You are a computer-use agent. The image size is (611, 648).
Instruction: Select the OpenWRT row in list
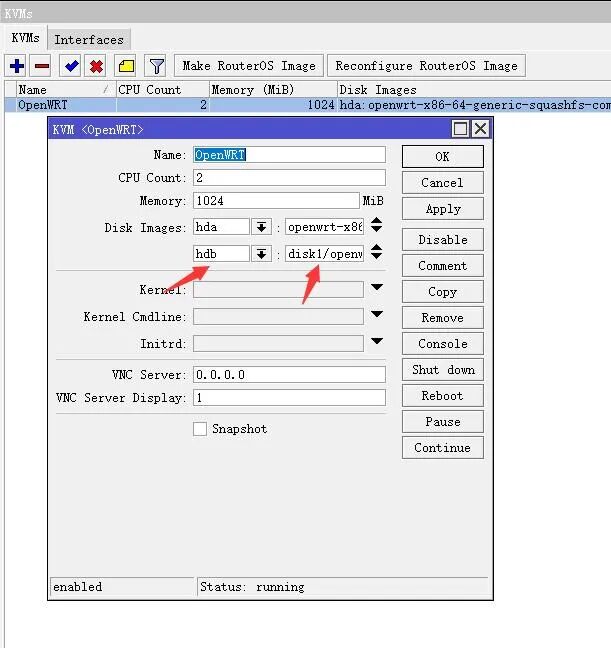pyautogui.click(x=308, y=105)
